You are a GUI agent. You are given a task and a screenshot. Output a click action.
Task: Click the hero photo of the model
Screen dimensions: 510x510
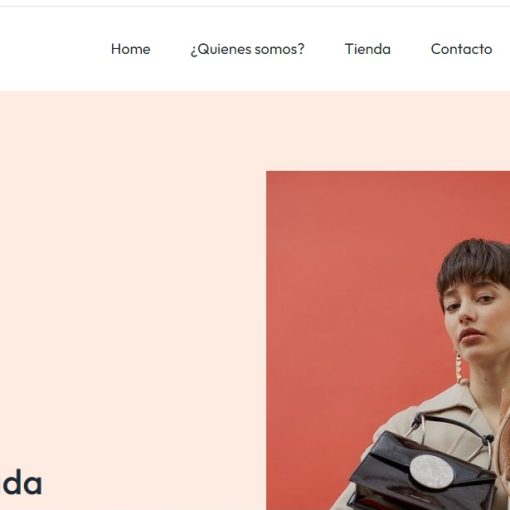point(388,340)
